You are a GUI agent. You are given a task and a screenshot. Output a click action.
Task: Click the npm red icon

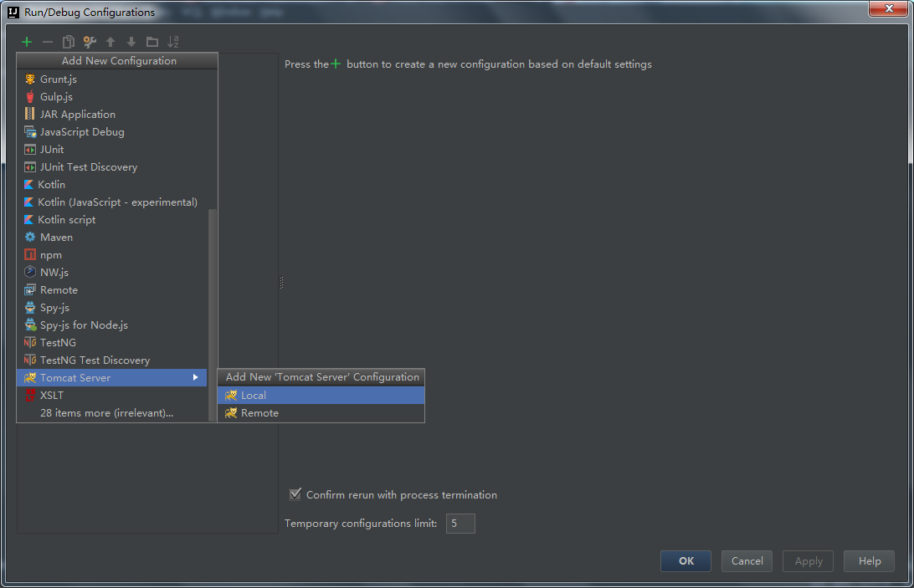pyautogui.click(x=30, y=254)
